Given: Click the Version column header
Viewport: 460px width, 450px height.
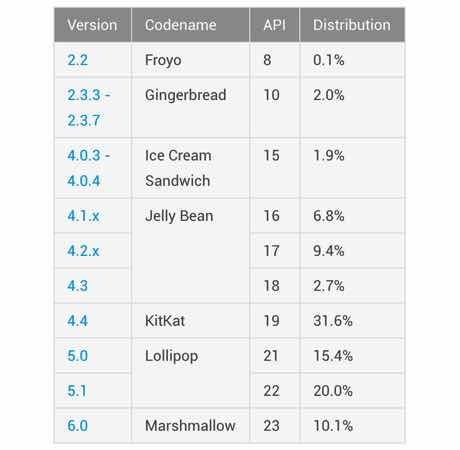Looking at the screenshot, I should (93, 25).
